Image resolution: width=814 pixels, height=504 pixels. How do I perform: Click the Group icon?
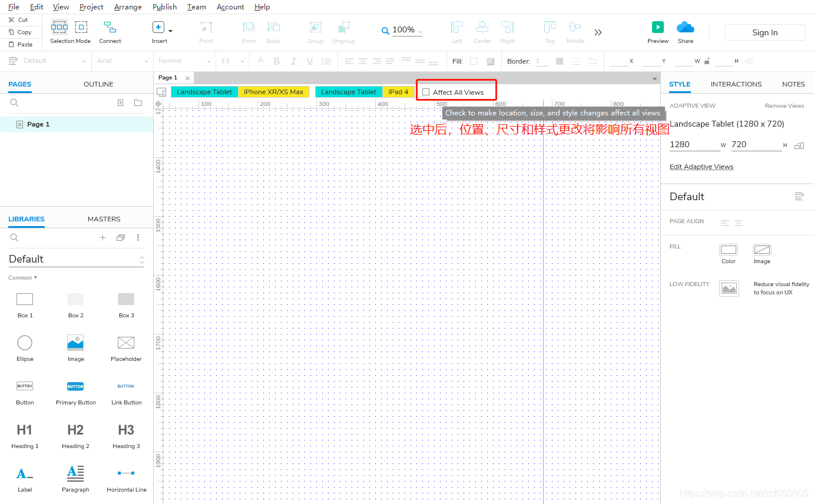[x=316, y=28]
